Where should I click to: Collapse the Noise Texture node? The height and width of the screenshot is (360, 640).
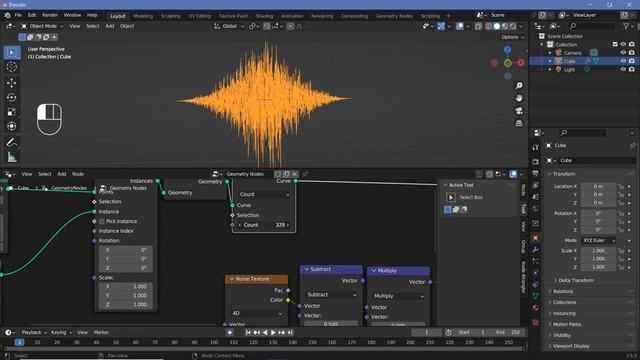[x=231, y=279]
